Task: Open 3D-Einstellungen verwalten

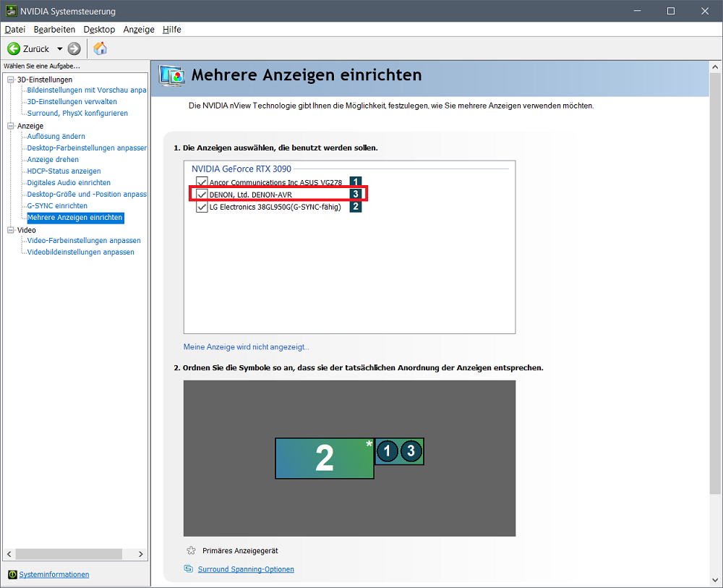Action: (72, 101)
